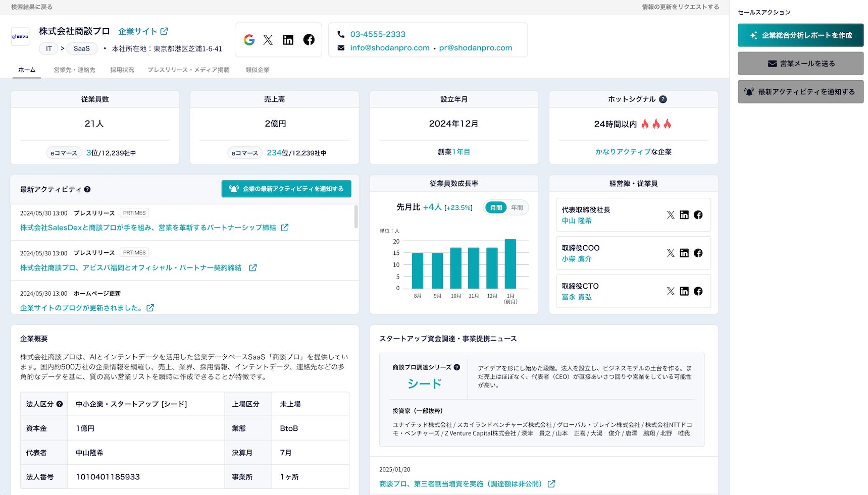Open 小柴 鷹介's X profile
The image size is (868, 495).
[x=671, y=253]
